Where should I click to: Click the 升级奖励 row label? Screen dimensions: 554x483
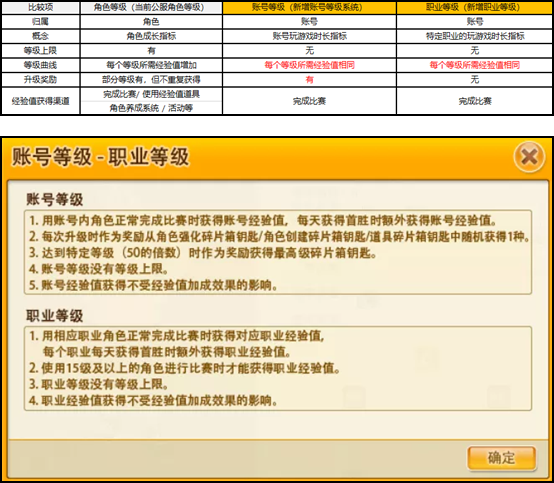[41, 80]
